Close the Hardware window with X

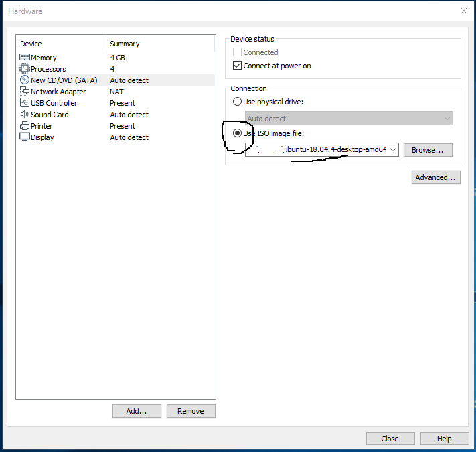click(x=463, y=11)
